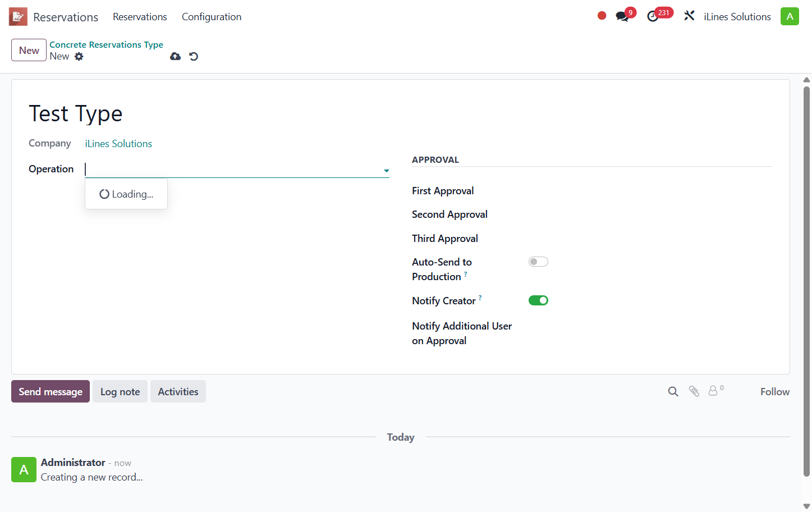Switch company via iLines Solutions selector

click(737, 17)
